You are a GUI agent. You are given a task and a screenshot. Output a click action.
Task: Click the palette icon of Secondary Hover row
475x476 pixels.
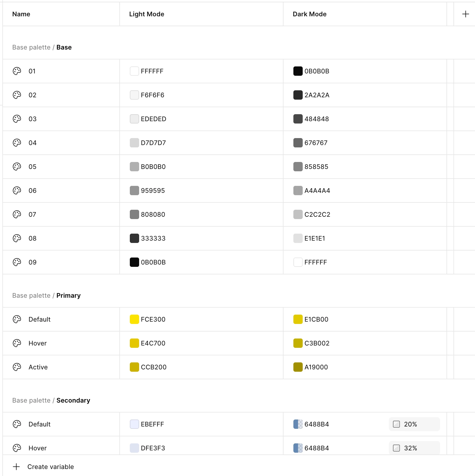pyautogui.click(x=17, y=448)
